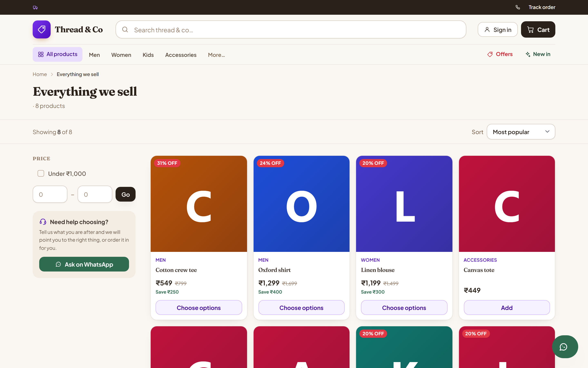Screen dimensions: 588x368
Task: Click the Canvas tote title
Action: tap(479, 270)
